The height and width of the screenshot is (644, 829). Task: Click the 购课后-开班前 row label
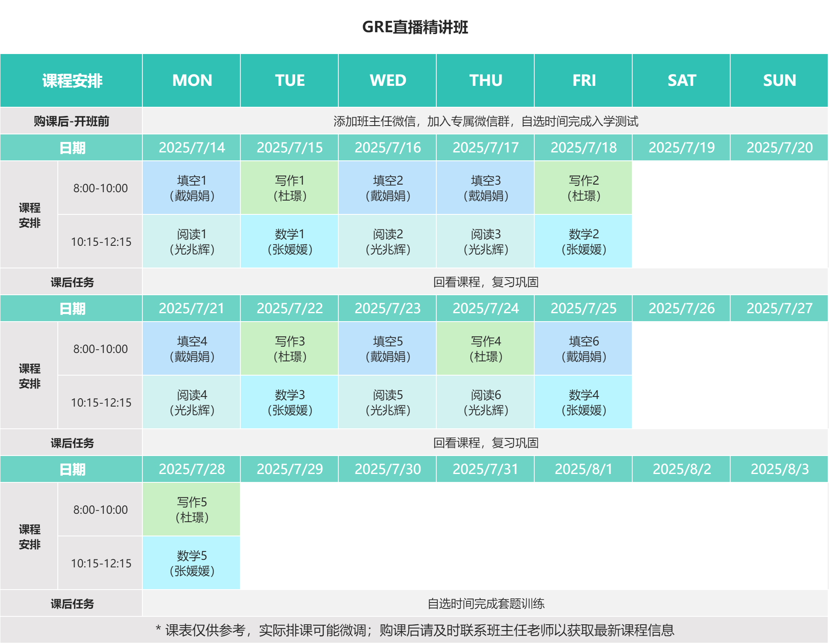72,121
